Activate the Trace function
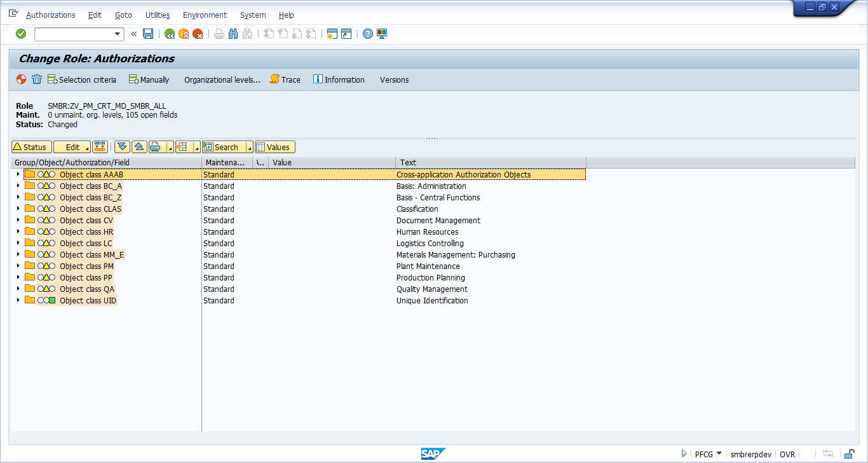 [285, 79]
